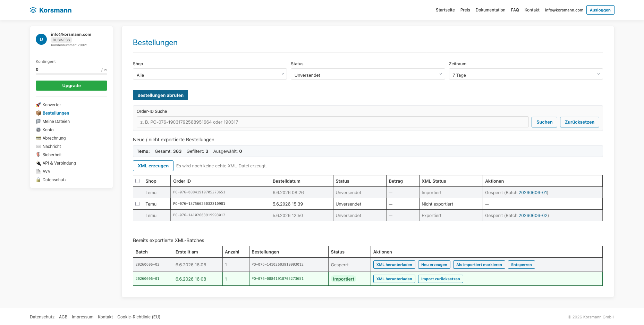Image resolution: width=644 pixels, height=325 pixels.
Task: Click Entsperren for batch 20260606-02
Action: (522, 265)
